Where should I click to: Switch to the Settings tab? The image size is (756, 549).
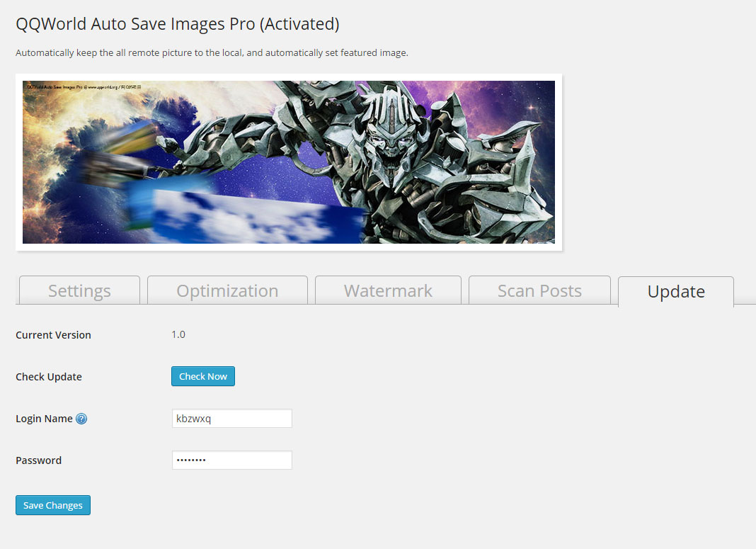[79, 290]
